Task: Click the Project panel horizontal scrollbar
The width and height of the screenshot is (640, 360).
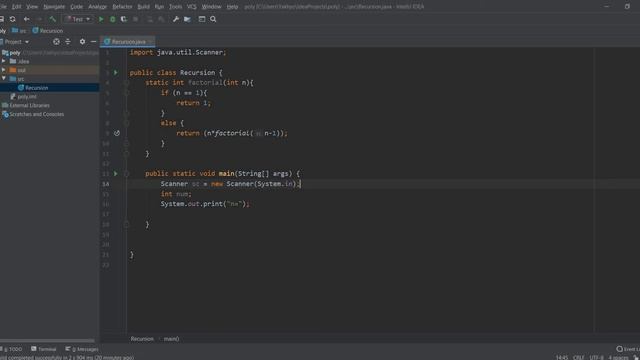Action: tap(47, 341)
